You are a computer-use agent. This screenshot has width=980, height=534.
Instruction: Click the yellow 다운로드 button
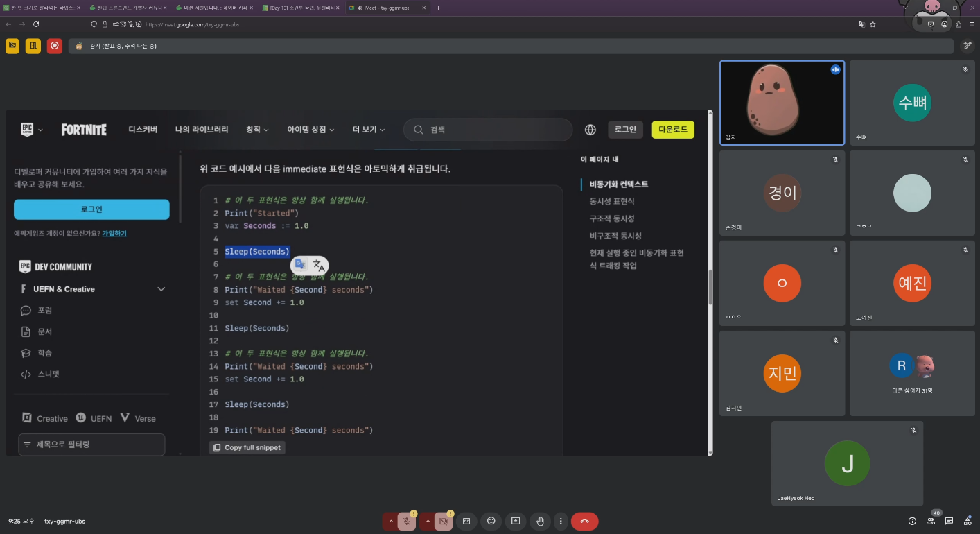pyautogui.click(x=673, y=130)
